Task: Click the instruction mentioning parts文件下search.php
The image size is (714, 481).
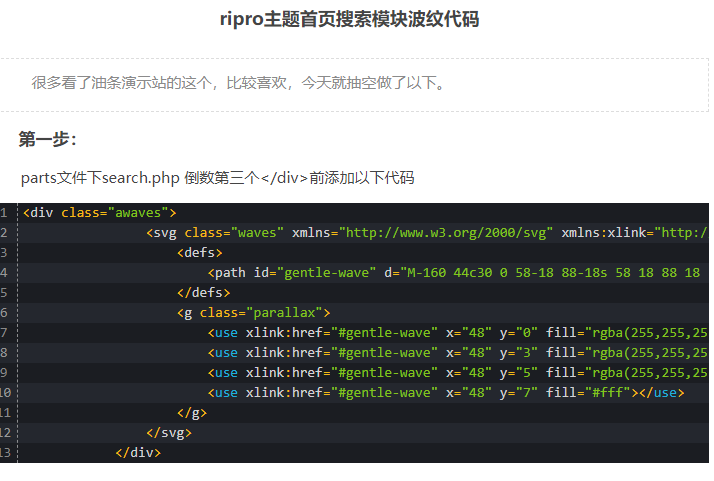Action: (x=218, y=178)
